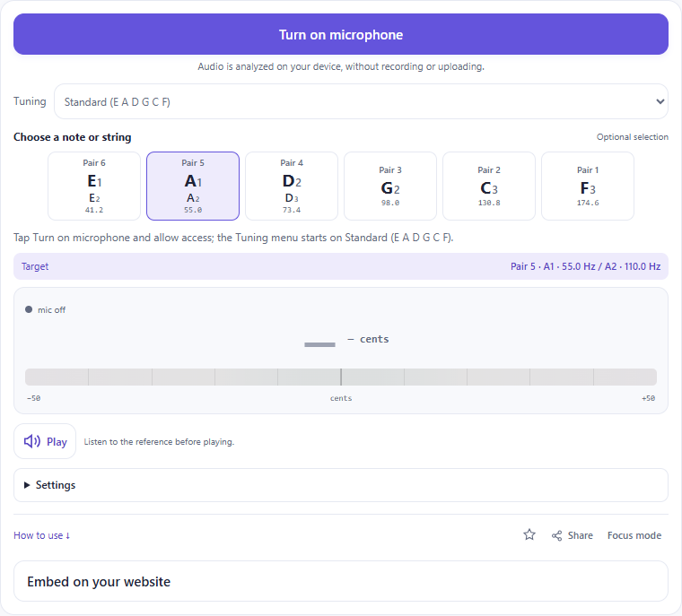Screen dimensions: 682x616
Task: Click the +50 scale label
Action: 648,398
